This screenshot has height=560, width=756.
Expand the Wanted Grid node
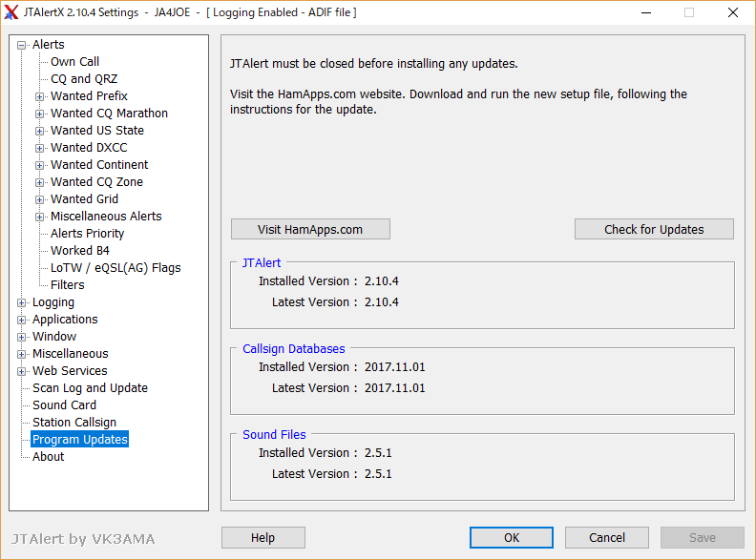tap(39, 199)
